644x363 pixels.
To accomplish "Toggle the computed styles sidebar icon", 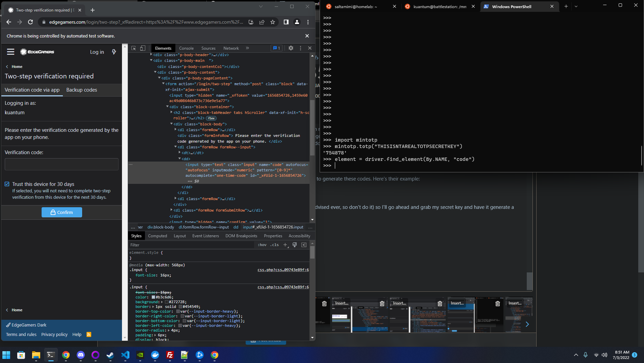I will coord(304,245).
